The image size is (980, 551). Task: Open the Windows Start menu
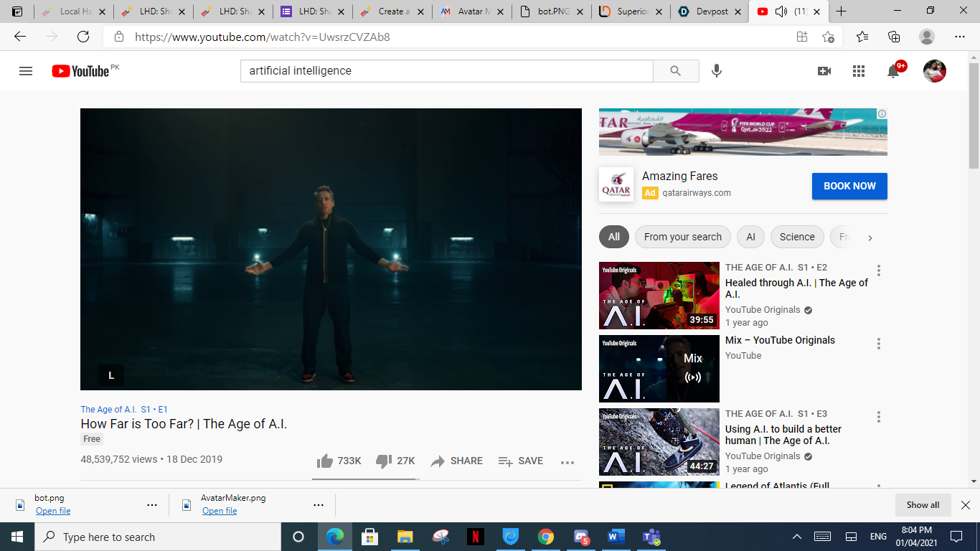point(17,537)
